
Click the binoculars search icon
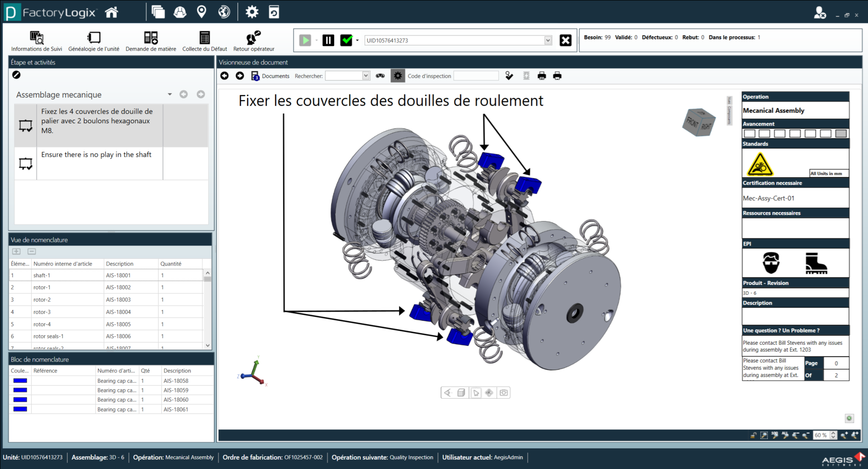(380, 76)
